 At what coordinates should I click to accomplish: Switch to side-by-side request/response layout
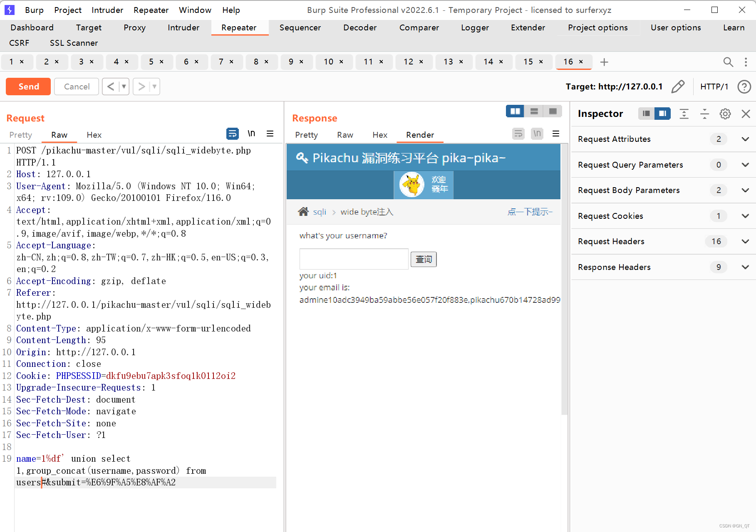click(x=515, y=111)
